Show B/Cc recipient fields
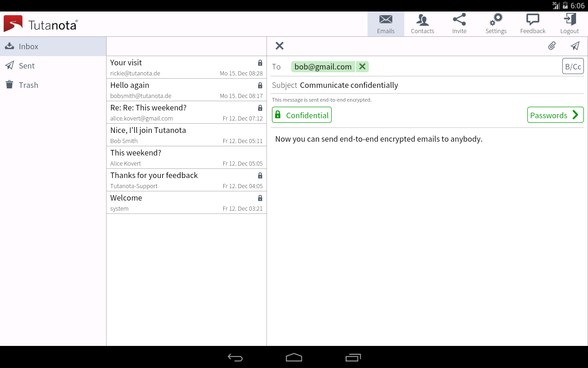 (x=573, y=66)
